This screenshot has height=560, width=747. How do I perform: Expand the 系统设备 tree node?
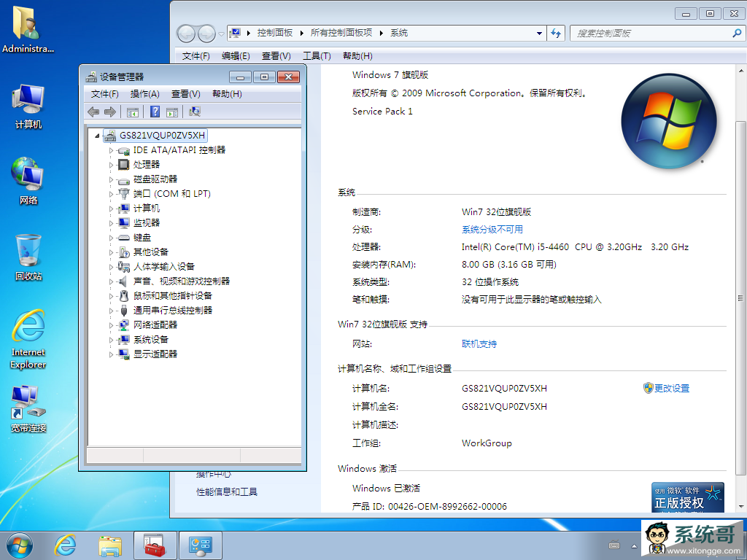point(112,340)
